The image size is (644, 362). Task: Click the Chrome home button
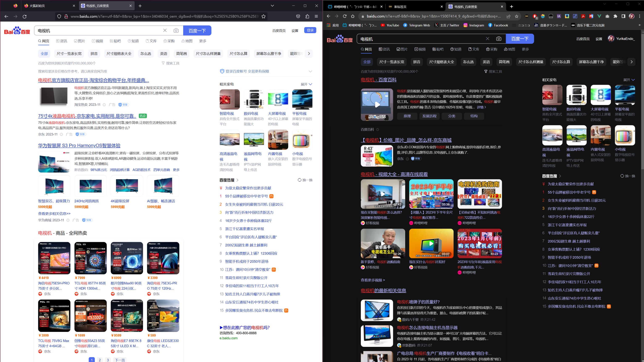point(352,16)
